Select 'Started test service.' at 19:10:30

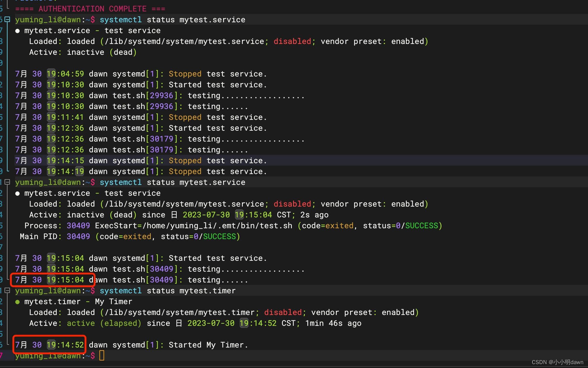pyautogui.click(x=218, y=85)
